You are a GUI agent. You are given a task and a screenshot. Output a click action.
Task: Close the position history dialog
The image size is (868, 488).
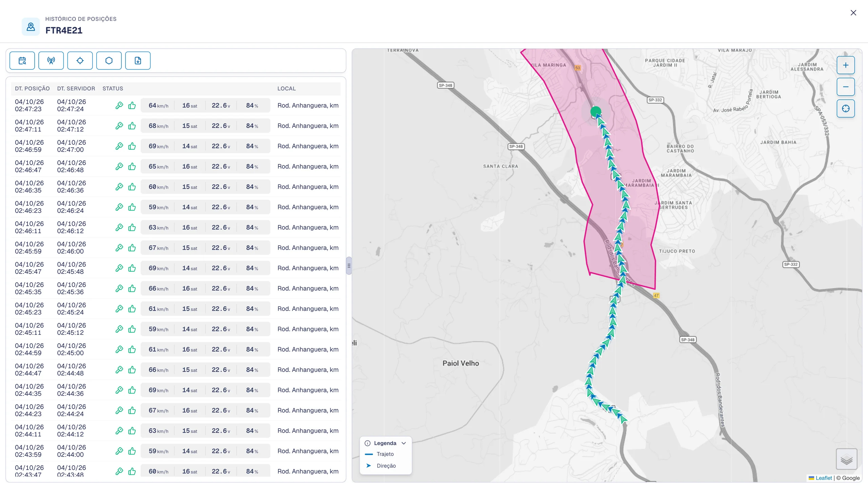pyautogui.click(x=853, y=13)
